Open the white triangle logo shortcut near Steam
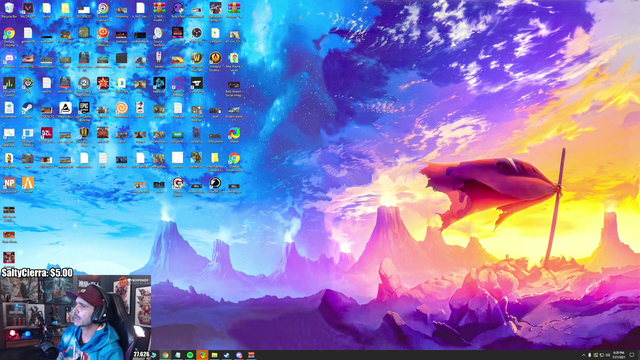Image resolution: width=640 pixels, height=360 pixels. click(x=65, y=108)
